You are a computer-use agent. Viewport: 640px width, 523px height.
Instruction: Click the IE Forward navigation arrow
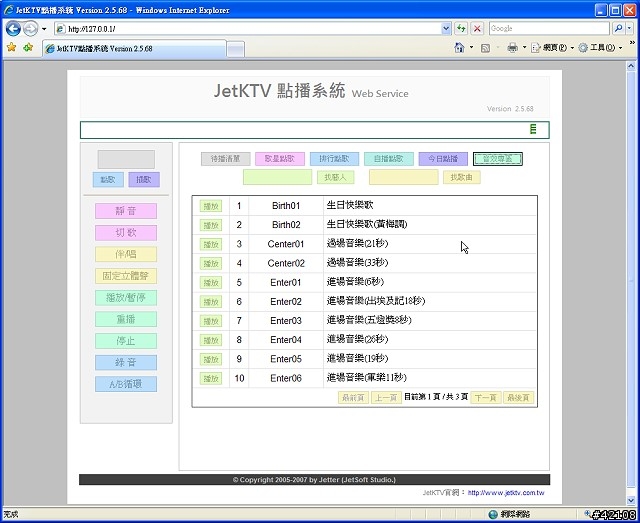[30, 29]
